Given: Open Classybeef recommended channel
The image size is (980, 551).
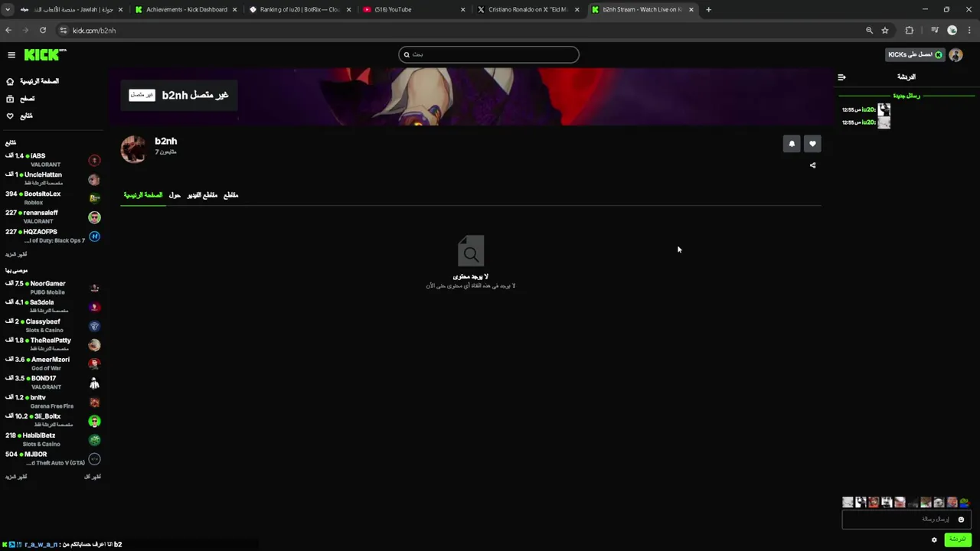Looking at the screenshot, I should pos(52,325).
